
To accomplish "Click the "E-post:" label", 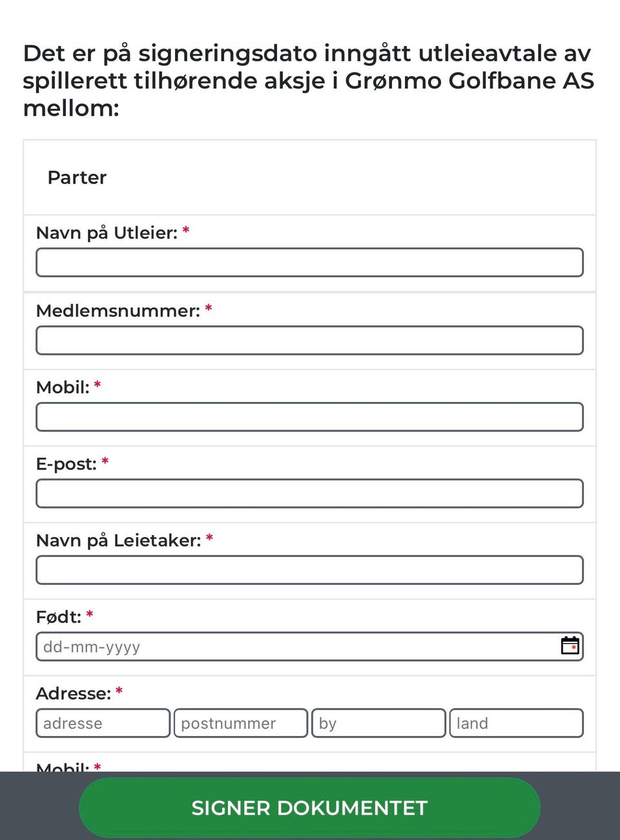I will coord(66,464).
